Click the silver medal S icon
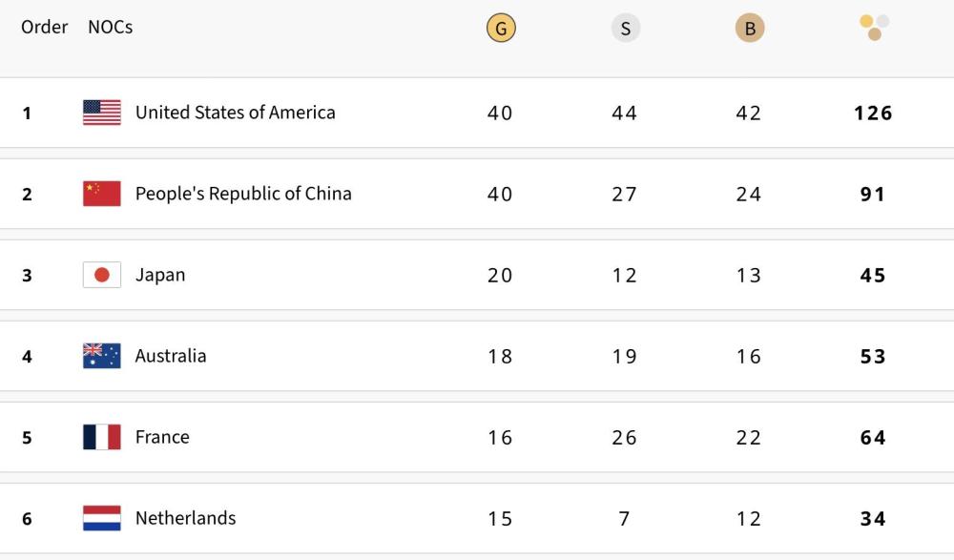954x560 pixels. (x=626, y=29)
